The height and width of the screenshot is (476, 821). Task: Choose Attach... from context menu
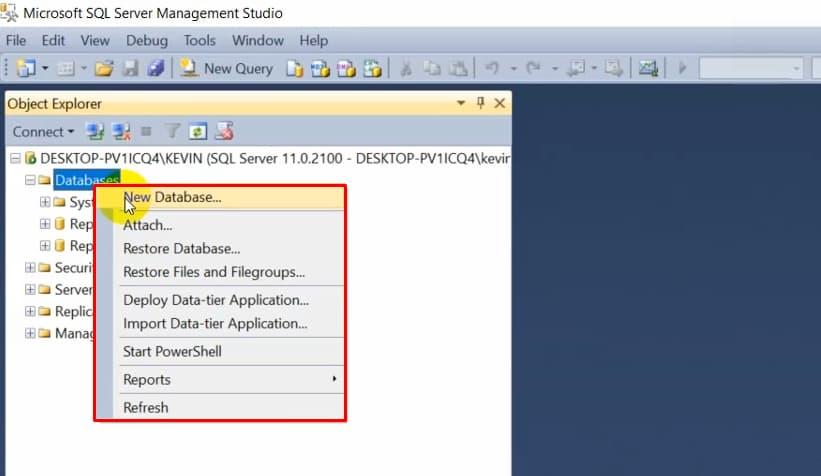pyautogui.click(x=220, y=225)
